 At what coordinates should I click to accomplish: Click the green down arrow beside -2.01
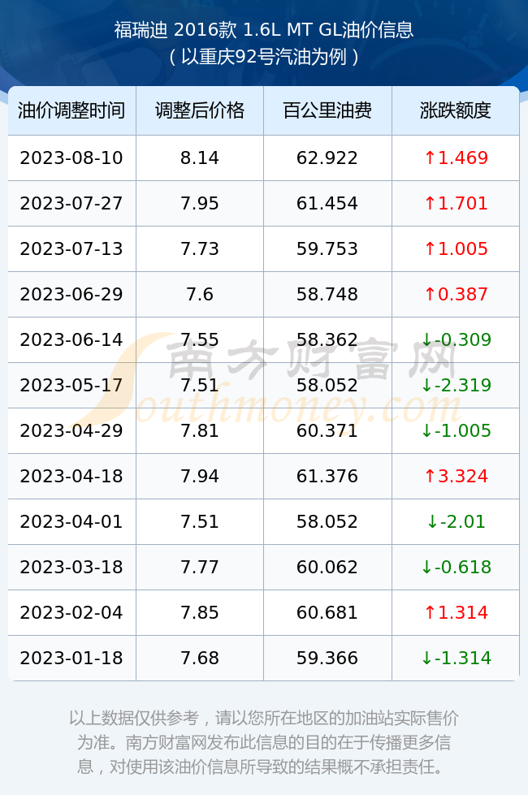point(432,522)
